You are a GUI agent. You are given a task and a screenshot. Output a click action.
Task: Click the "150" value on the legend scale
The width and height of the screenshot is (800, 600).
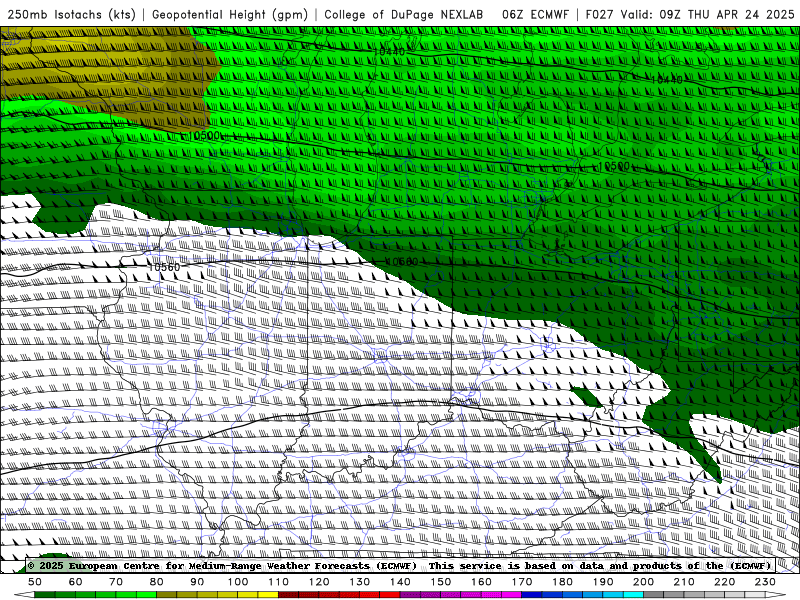[441, 582]
